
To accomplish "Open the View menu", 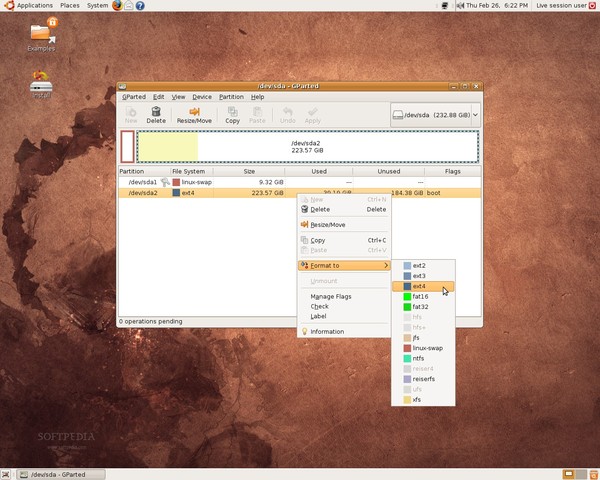I will pos(178,97).
